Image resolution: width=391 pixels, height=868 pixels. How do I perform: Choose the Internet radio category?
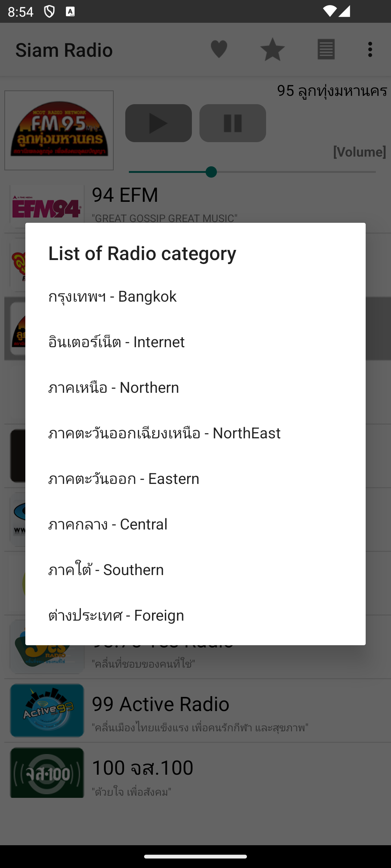tap(195, 342)
